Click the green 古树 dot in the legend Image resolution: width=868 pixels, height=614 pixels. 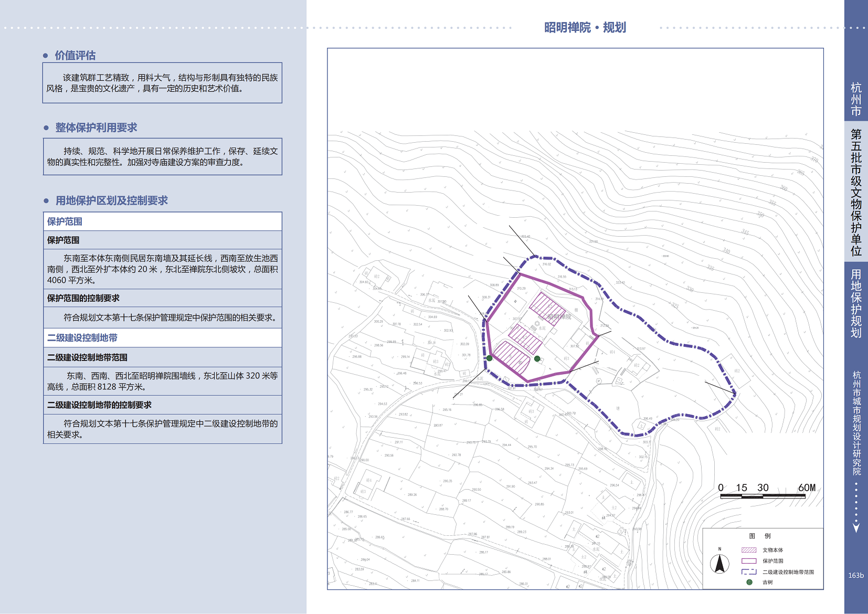tap(749, 582)
